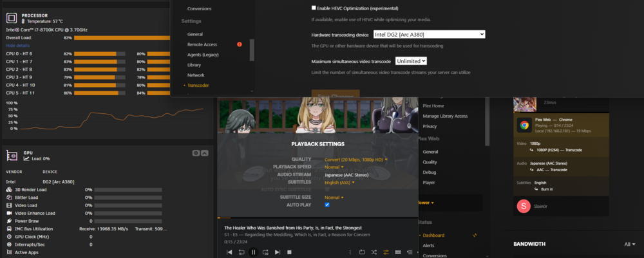Open the chapter grid icon in player
This screenshot has width=644, height=258.
pos(398,252)
